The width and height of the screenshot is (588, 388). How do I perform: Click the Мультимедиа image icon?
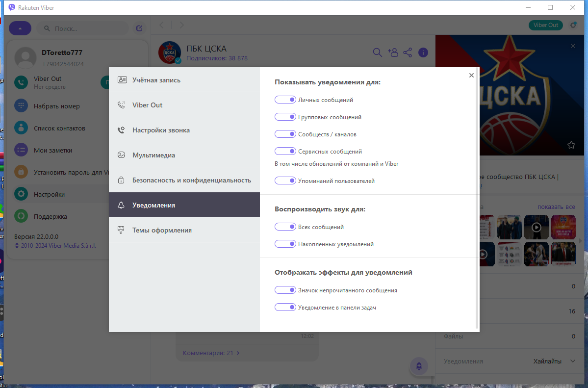pos(121,155)
